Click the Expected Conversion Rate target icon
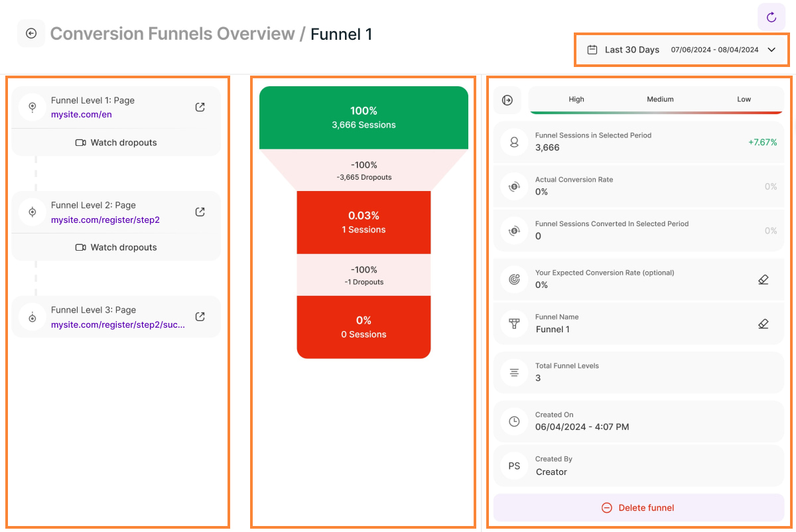796x532 pixels. coord(514,279)
